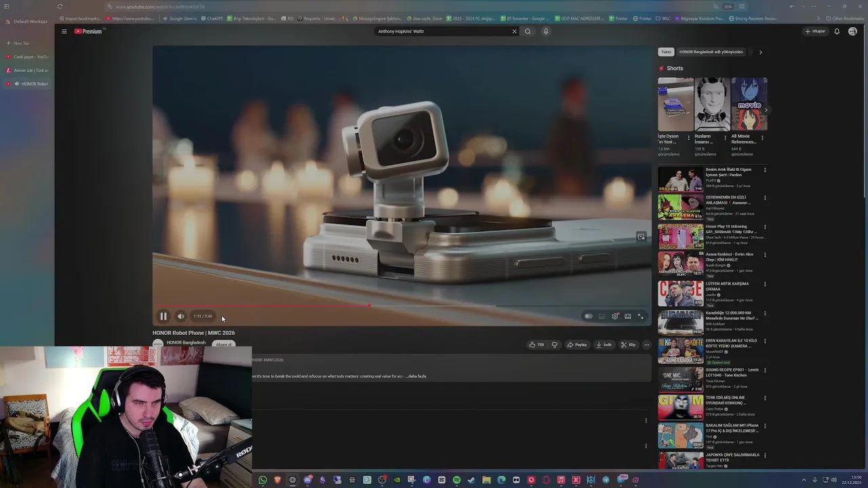868x488 pixels.
Task: Open options for CEHENNEMİN EN GİZLİ ANLAŞMASI
Action: 765,198
